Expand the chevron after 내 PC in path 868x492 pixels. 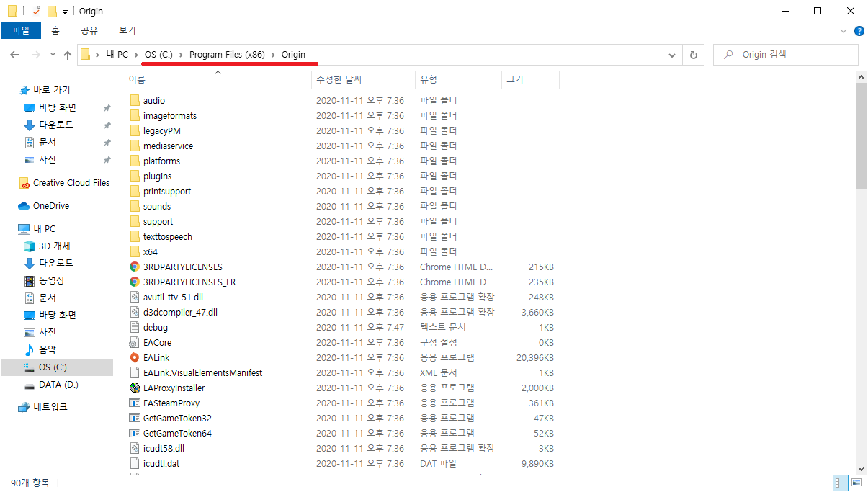pyautogui.click(x=136, y=55)
